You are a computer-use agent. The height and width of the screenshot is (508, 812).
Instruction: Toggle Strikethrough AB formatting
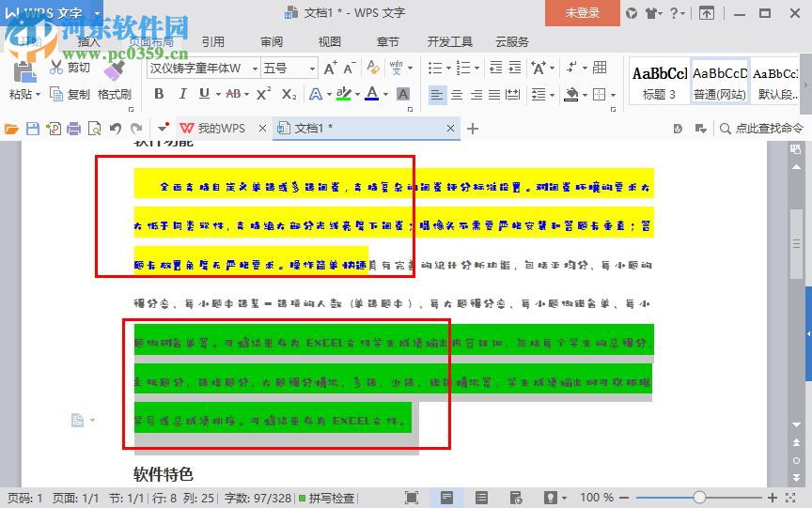coord(234,94)
